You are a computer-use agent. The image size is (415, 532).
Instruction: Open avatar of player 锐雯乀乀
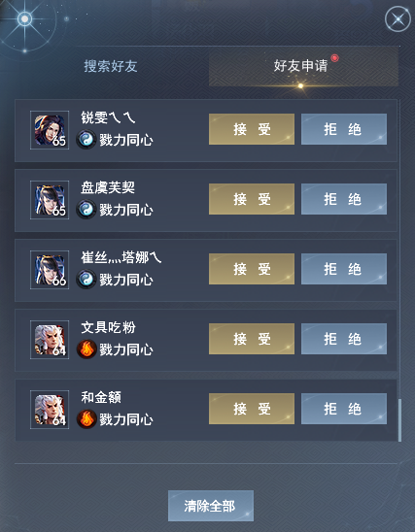(50, 130)
